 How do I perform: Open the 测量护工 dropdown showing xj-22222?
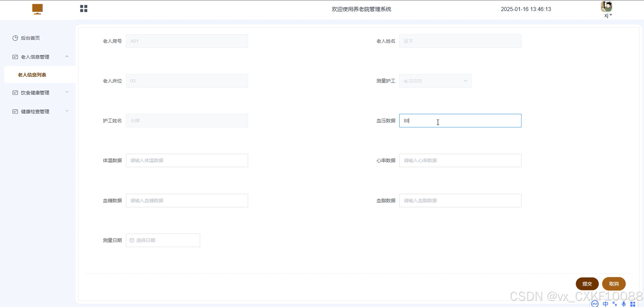click(x=435, y=81)
